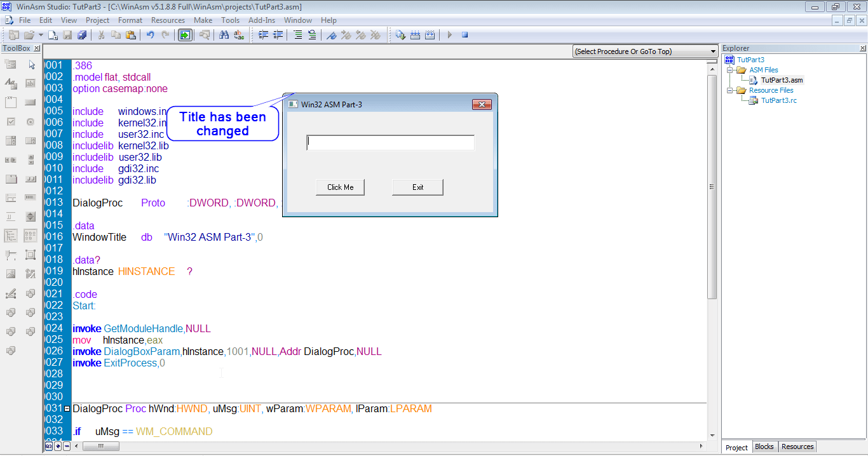The image size is (868, 456).
Task: Switch to the Project tab
Action: pos(737,448)
